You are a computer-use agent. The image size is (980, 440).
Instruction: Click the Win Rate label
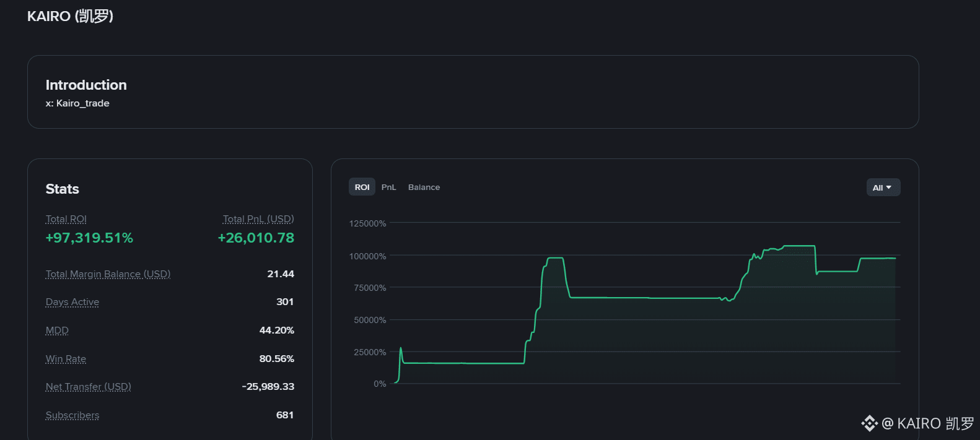(66, 359)
